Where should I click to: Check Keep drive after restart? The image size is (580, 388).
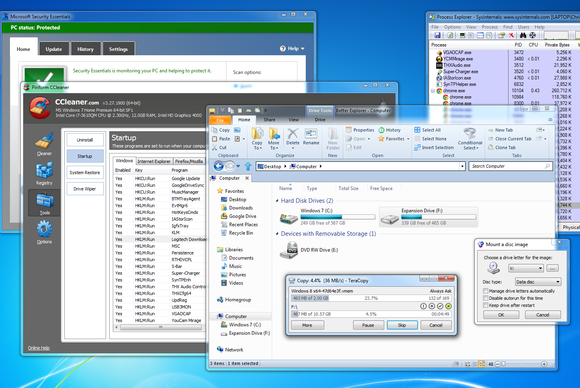[486, 305]
